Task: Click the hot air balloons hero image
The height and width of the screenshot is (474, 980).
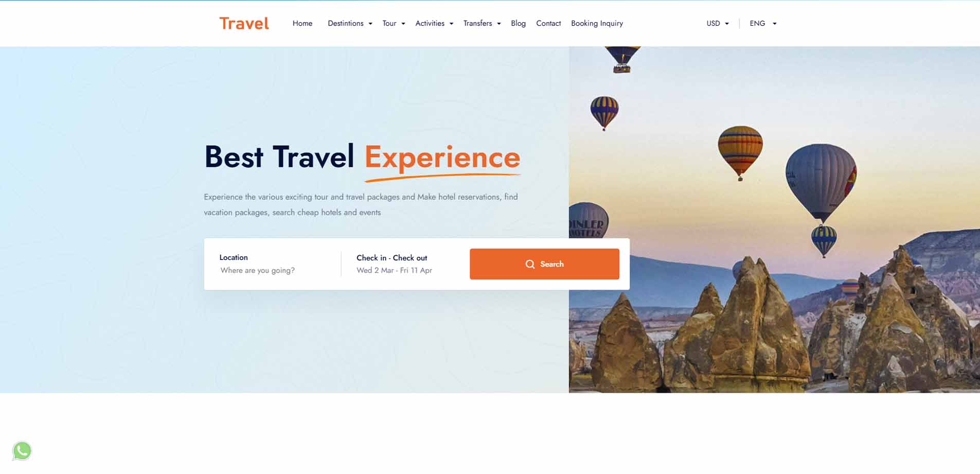Action: coord(774,220)
